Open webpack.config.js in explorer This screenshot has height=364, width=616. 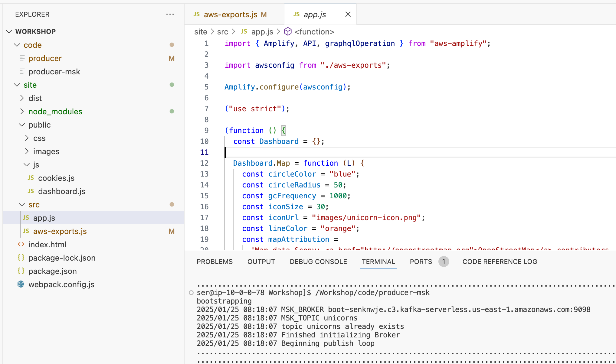pyautogui.click(x=61, y=284)
